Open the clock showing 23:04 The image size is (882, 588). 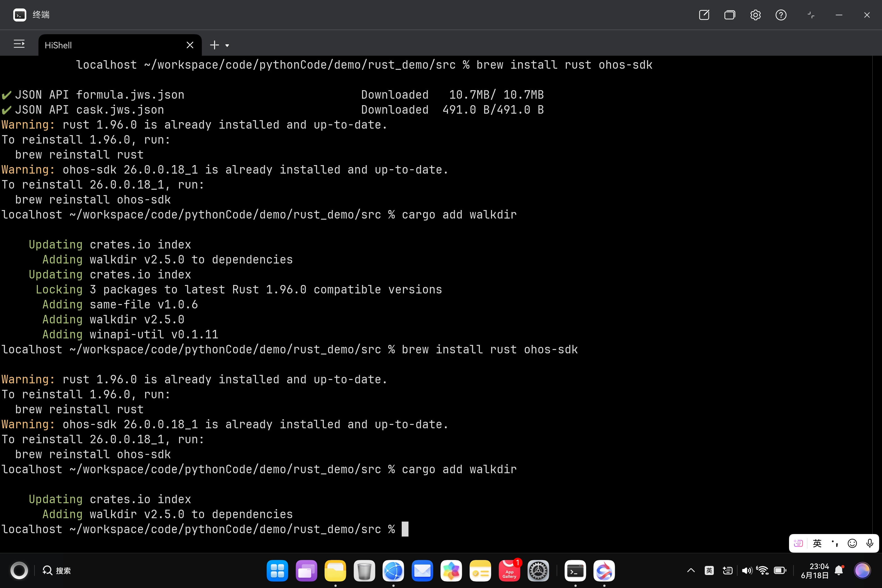coord(814,570)
